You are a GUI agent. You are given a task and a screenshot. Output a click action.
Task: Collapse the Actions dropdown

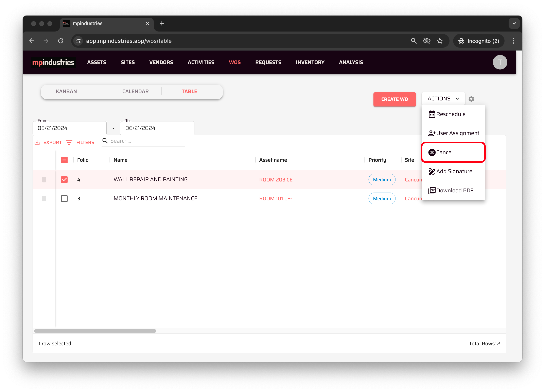(x=443, y=99)
